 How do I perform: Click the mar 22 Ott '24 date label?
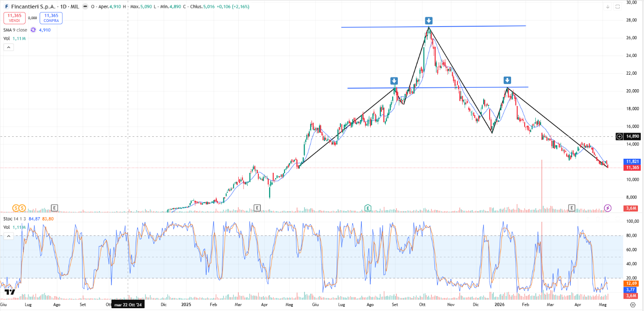pos(128,304)
